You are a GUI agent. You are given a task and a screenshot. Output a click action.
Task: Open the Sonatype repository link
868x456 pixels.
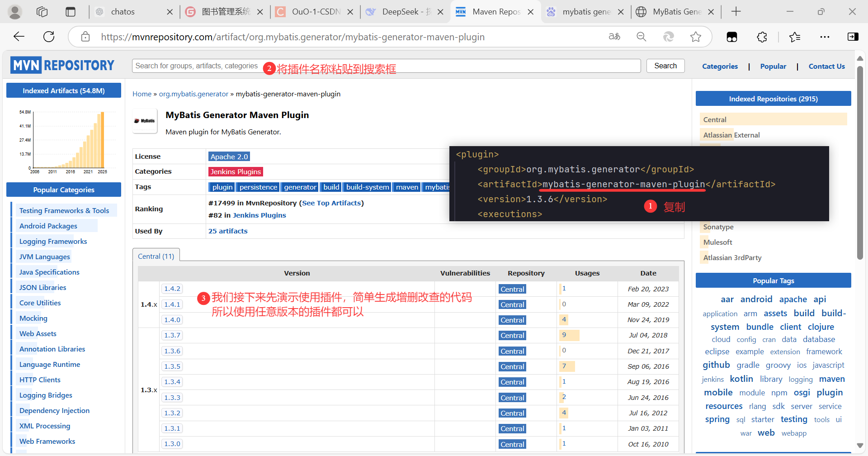[x=718, y=227]
